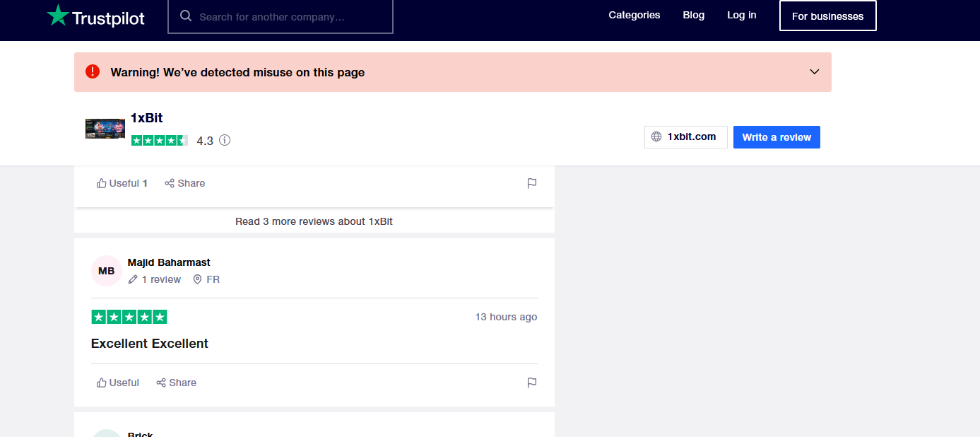Open the MB avatar of Majid Baharmast
This screenshot has width=980, height=437.
pos(107,271)
